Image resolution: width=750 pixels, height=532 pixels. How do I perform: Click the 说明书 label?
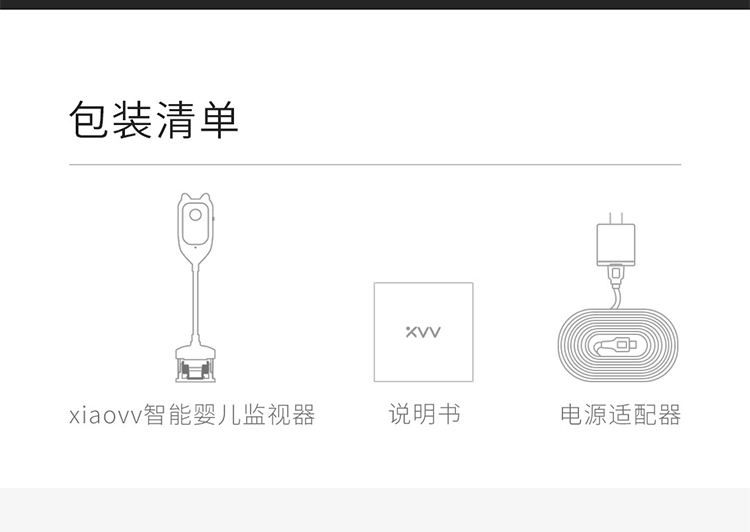pos(424,414)
